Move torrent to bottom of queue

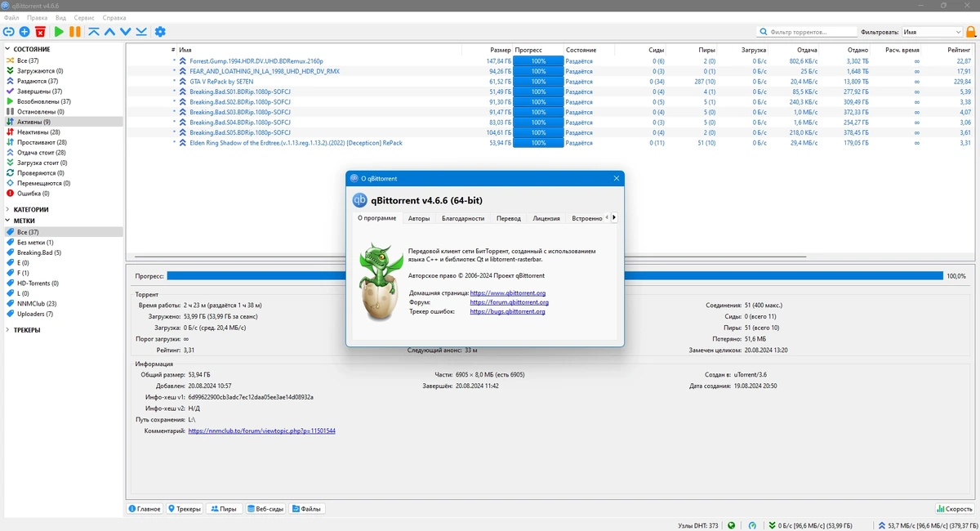[141, 32]
